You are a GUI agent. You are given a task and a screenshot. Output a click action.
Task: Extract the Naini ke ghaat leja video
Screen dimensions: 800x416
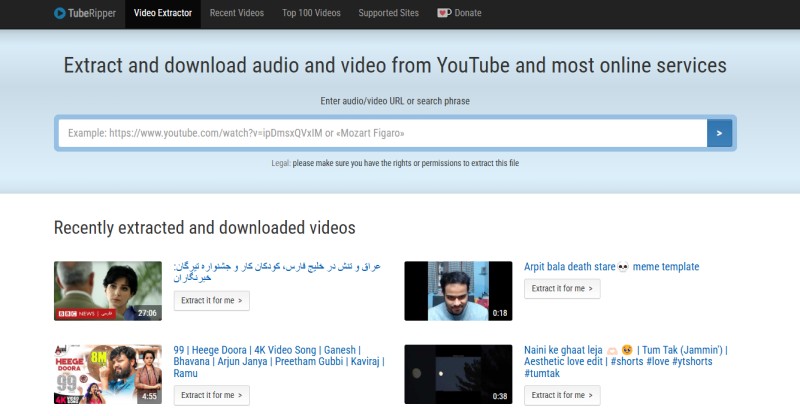pyautogui.click(x=562, y=396)
